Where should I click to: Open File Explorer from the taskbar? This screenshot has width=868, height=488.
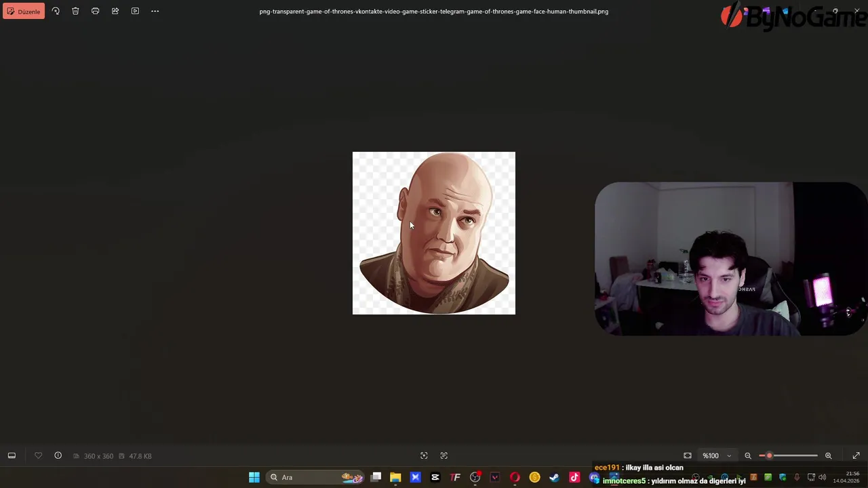coord(395,478)
